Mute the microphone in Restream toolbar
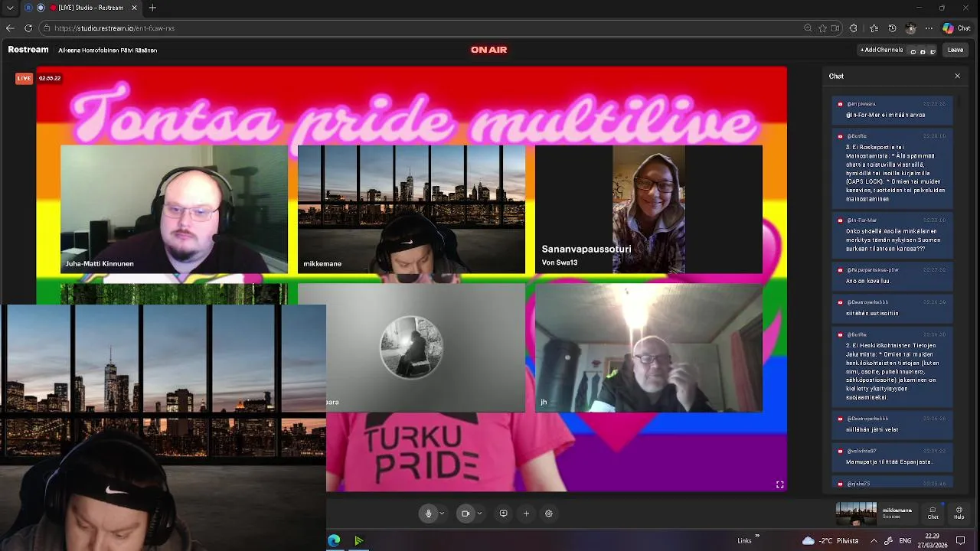Viewport: 980px width, 551px height. click(429, 514)
